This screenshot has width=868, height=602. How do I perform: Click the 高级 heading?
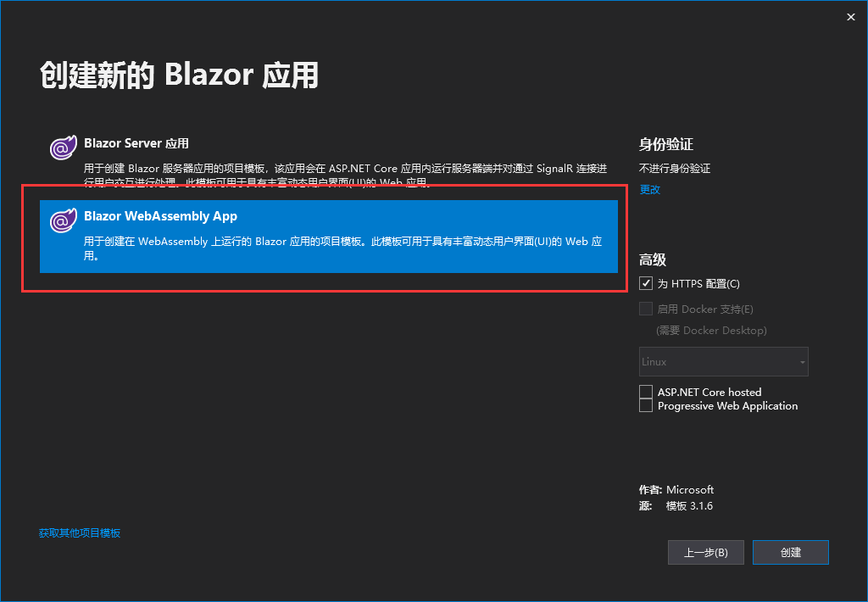coord(653,259)
